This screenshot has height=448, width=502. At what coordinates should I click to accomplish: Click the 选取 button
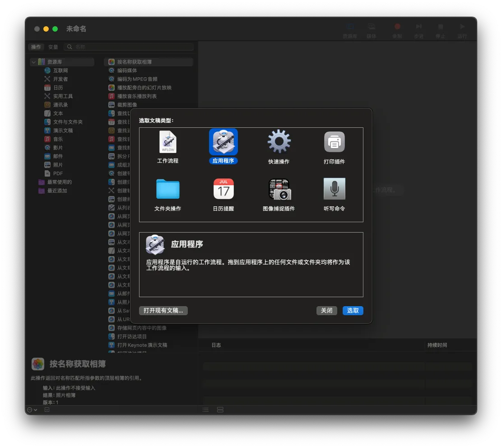point(353,311)
